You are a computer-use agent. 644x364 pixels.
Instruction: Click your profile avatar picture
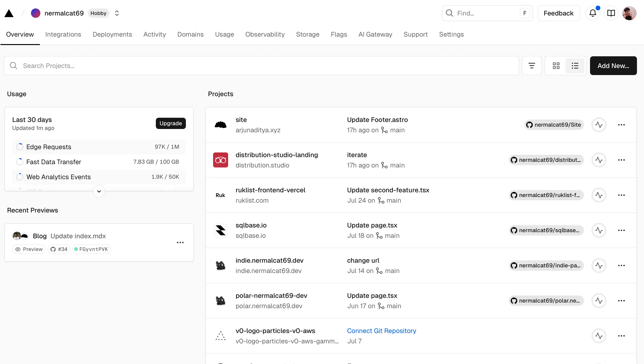tap(630, 13)
